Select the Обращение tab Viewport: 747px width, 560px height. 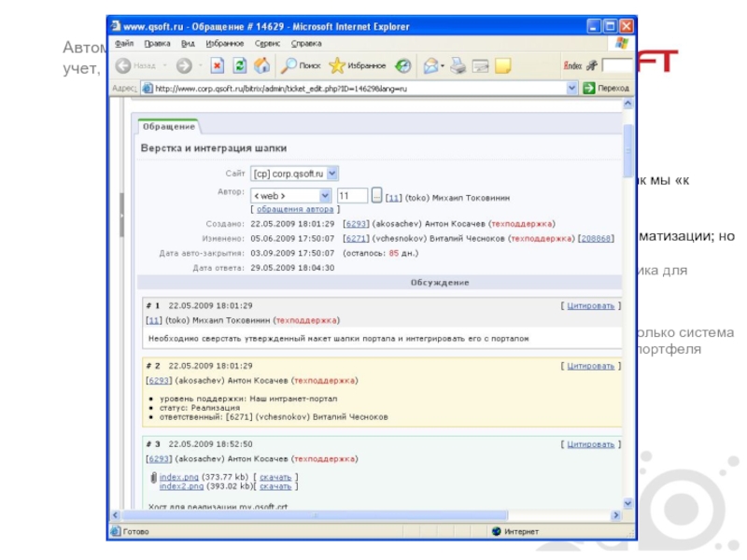click(169, 127)
